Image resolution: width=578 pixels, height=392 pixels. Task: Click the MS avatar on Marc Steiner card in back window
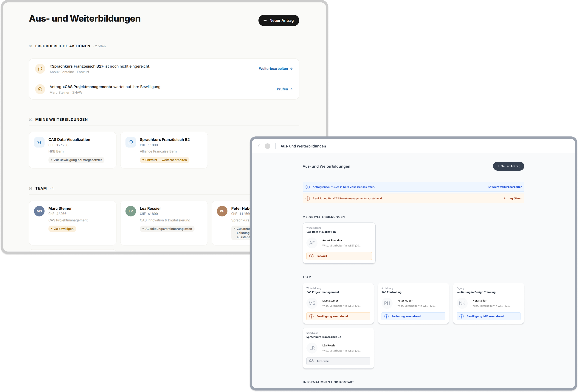(x=39, y=211)
